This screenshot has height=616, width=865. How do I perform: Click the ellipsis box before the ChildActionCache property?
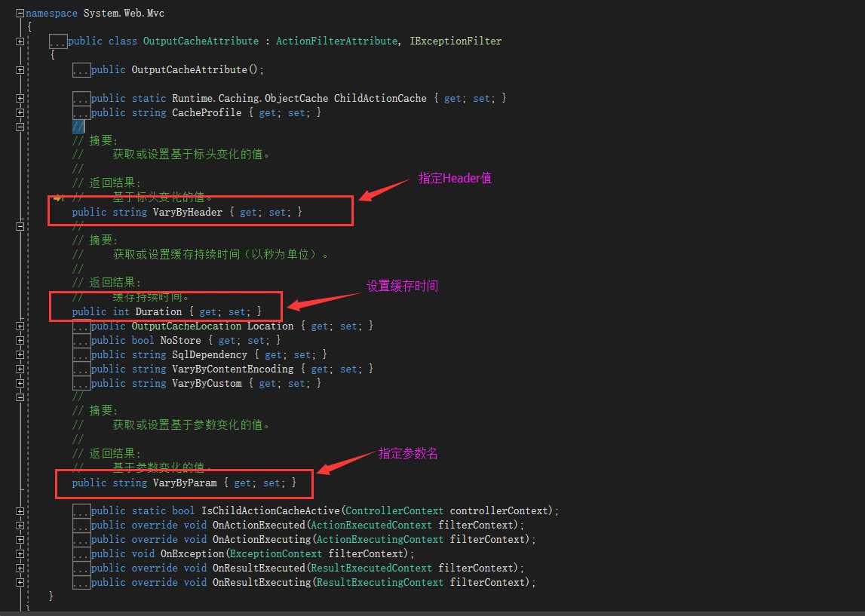click(x=81, y=99)
